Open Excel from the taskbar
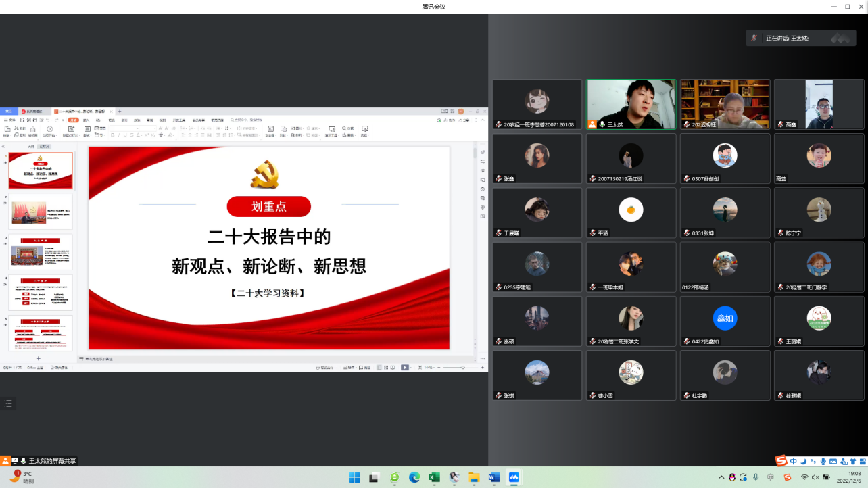 tap(434, 477)
